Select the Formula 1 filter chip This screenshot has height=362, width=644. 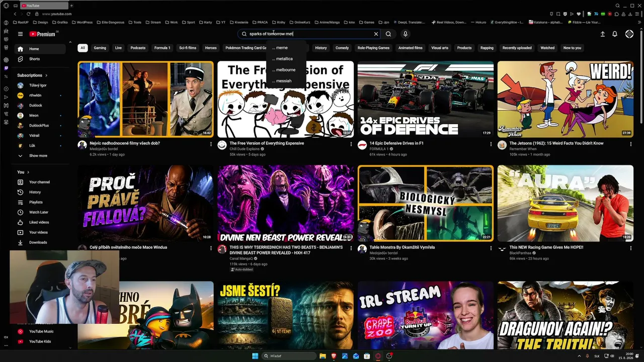pos(162,48)
